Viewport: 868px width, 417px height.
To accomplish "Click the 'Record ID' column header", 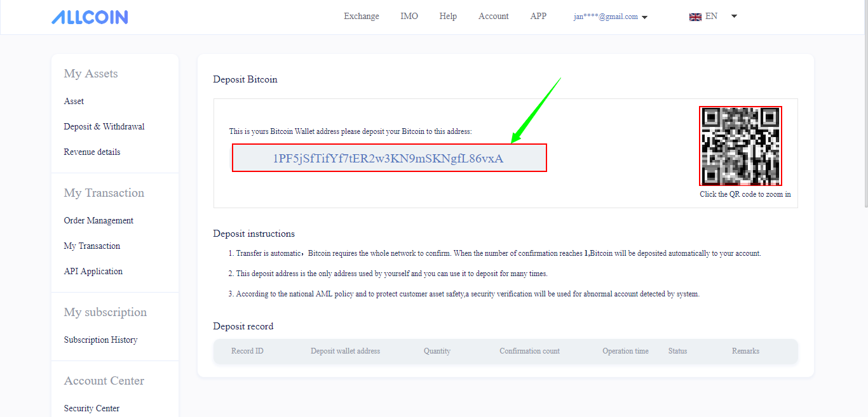I will [247, 351].
